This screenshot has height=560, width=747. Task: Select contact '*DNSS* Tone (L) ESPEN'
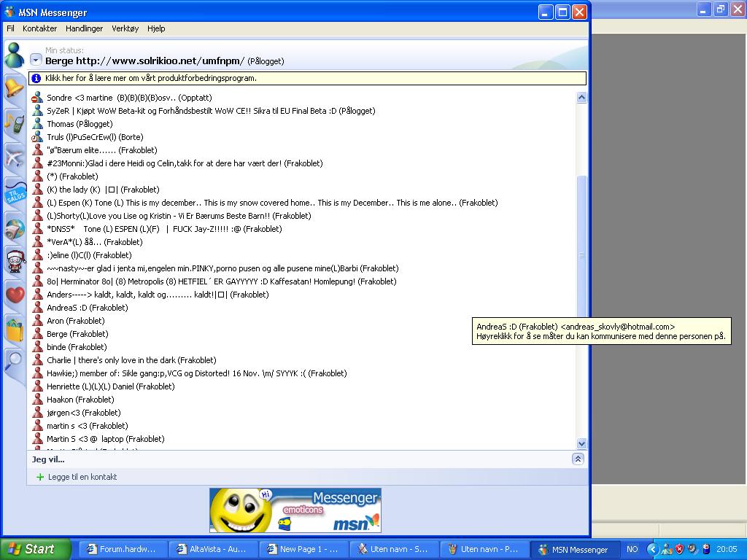click(x=164, y=229)
